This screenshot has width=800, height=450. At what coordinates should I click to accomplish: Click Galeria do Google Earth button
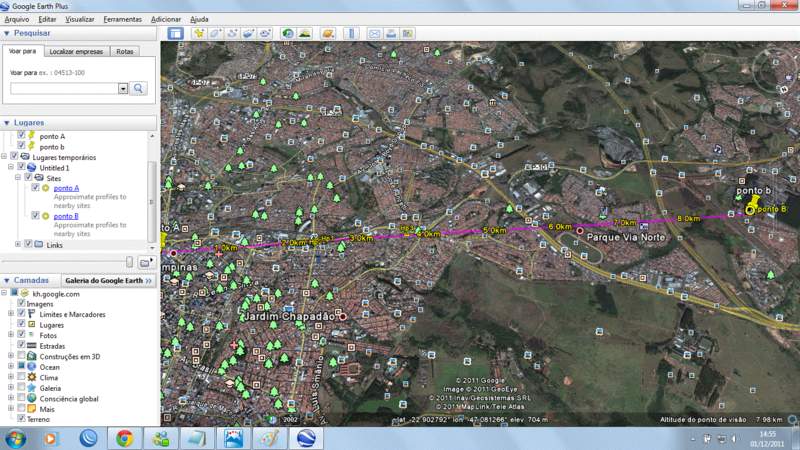click(109, 281)
